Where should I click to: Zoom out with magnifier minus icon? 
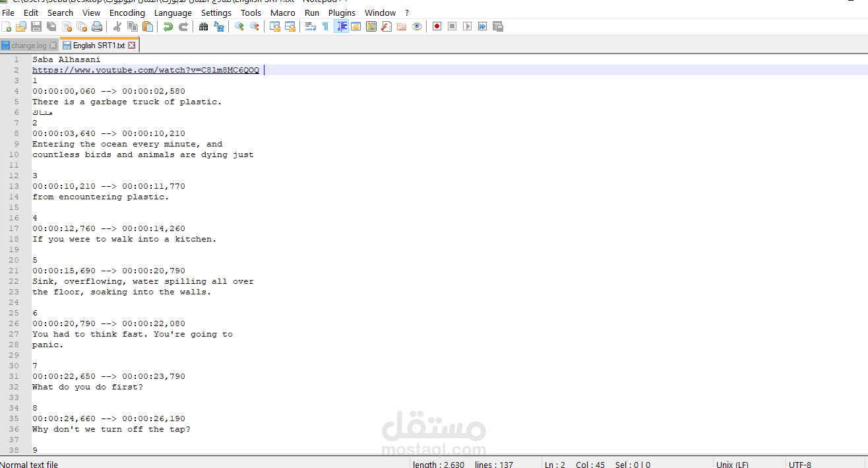[x=255, y=26]
